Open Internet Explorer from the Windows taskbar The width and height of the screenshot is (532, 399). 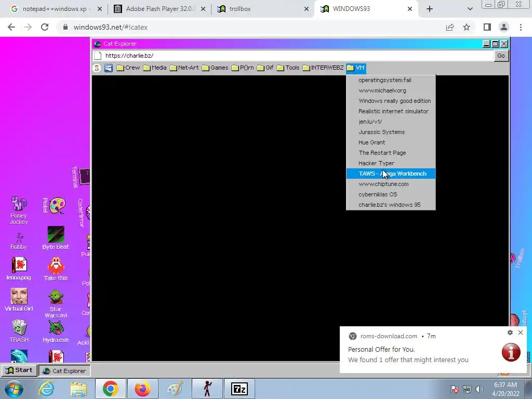(x=46, y=389)
